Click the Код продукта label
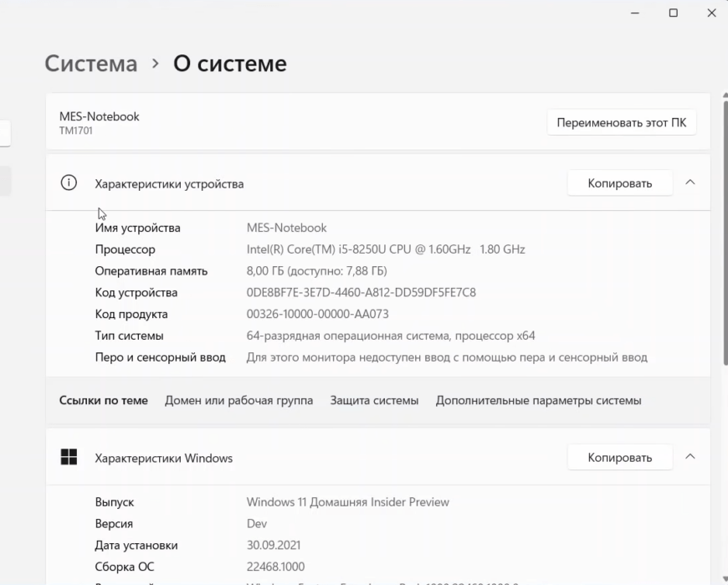Screen dimensions: 728x585 (131, 314)
